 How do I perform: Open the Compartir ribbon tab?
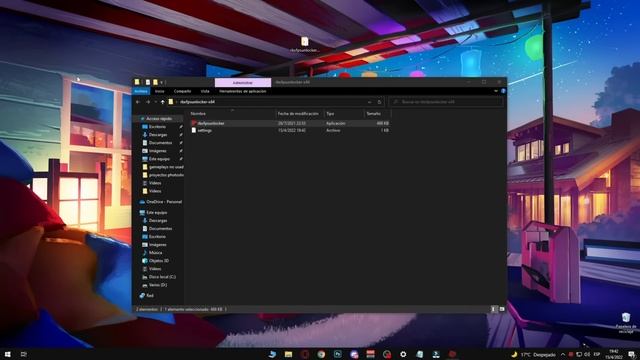[x=182, y=91]
